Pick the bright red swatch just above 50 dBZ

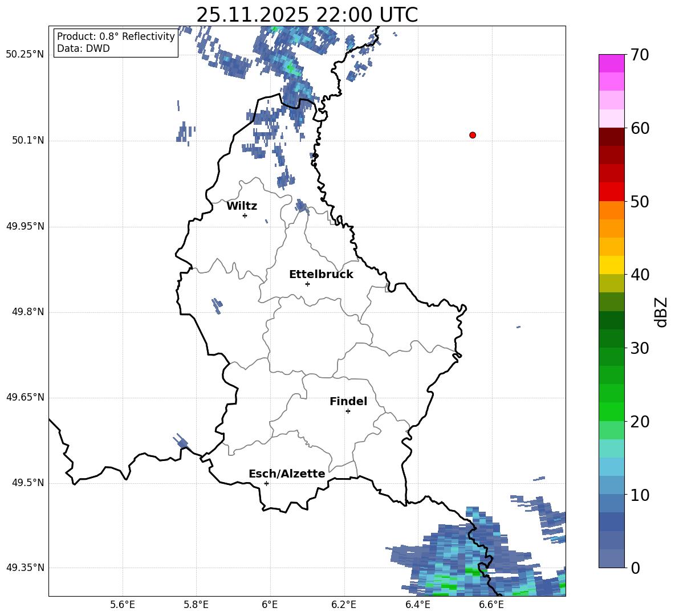point(611,192)
